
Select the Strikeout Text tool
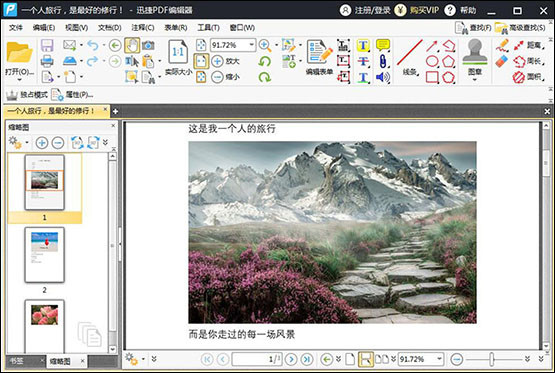[363, 61]
